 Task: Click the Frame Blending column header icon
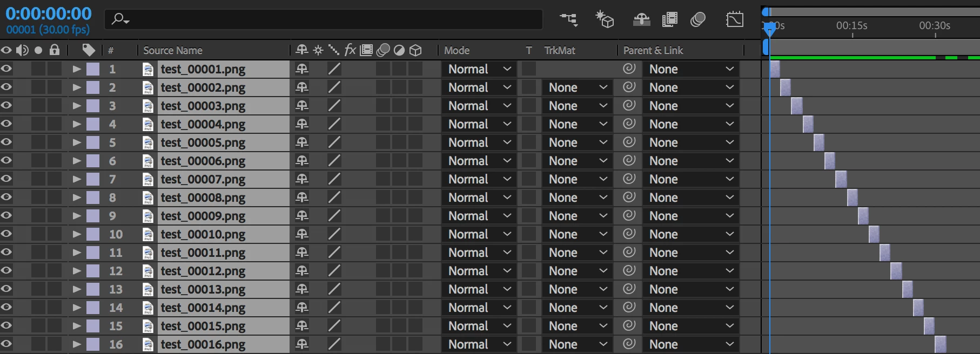pyautogui.click(x=366, y=50)
